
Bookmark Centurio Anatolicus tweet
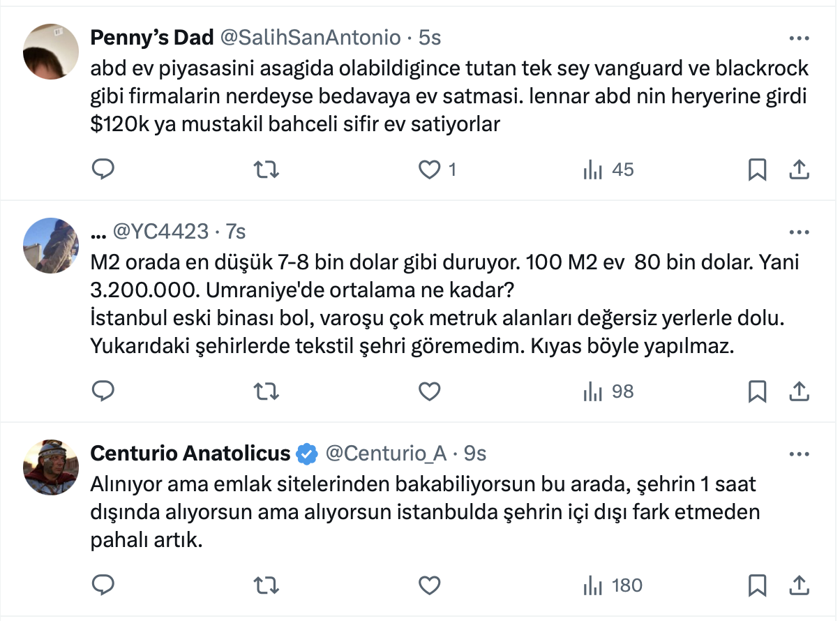pos(758,585)
